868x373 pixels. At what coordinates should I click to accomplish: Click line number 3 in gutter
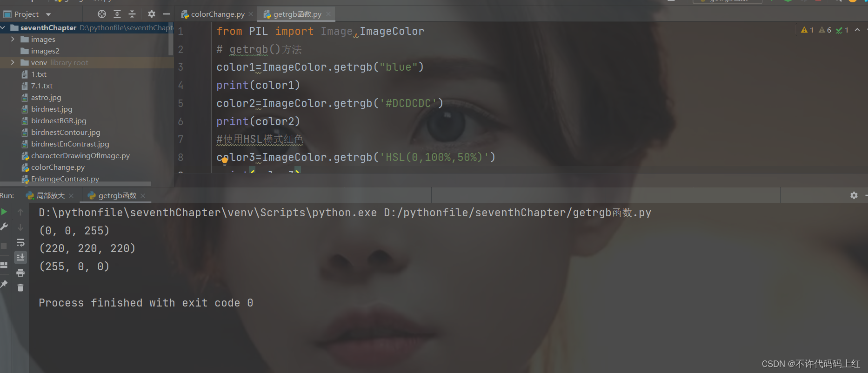[180, 67]
